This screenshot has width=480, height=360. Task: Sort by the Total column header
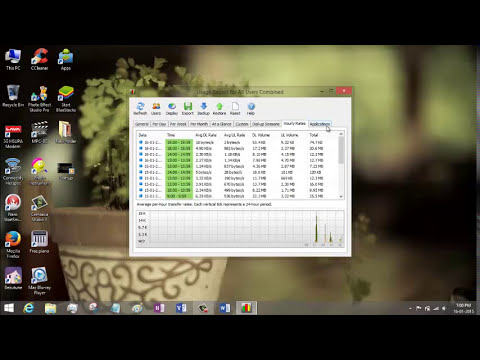click(314, 135)
